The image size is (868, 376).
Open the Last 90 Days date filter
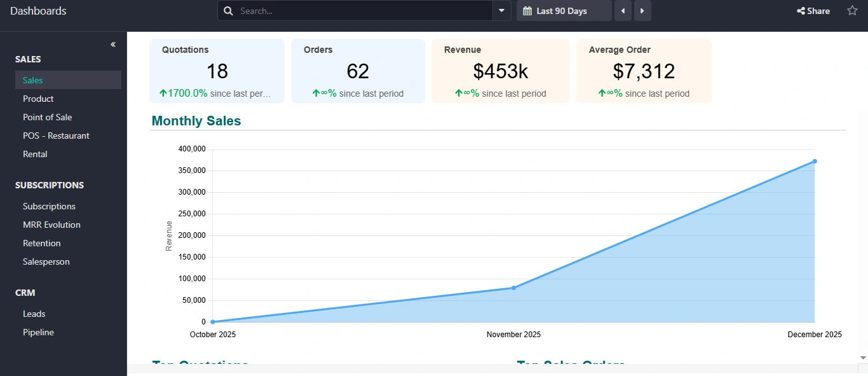click(564, 11)
